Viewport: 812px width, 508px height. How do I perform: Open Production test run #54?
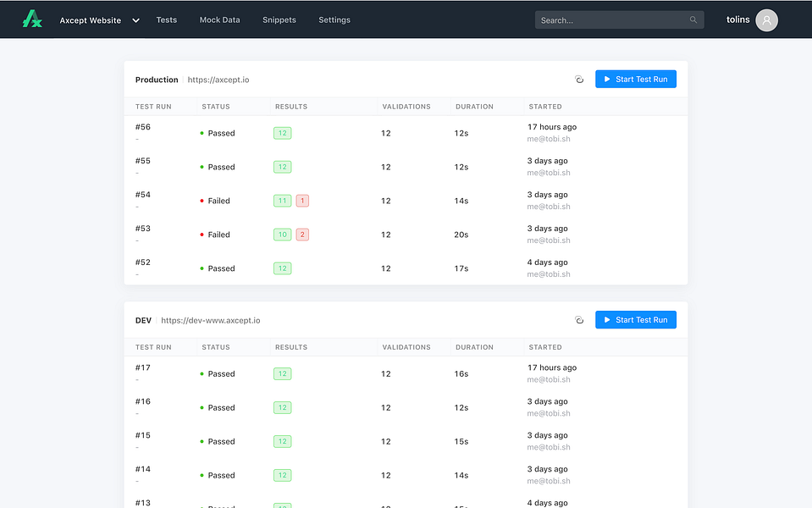tap(143, 195)
